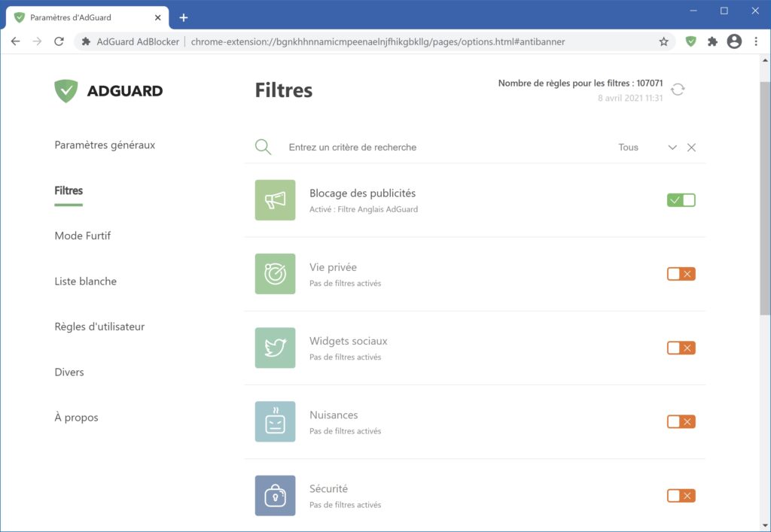771x532 pixels.
Task: Open the Vie privée target icon
Action: (x=275, y=274)
